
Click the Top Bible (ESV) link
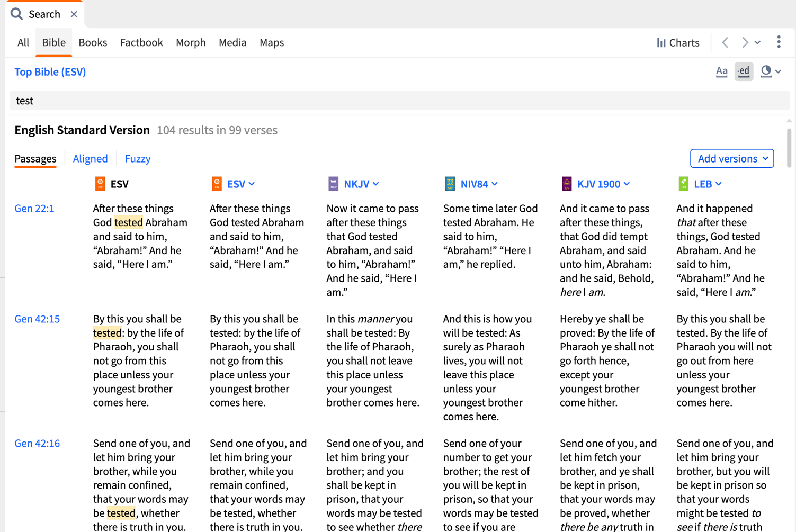coord(50,71)
